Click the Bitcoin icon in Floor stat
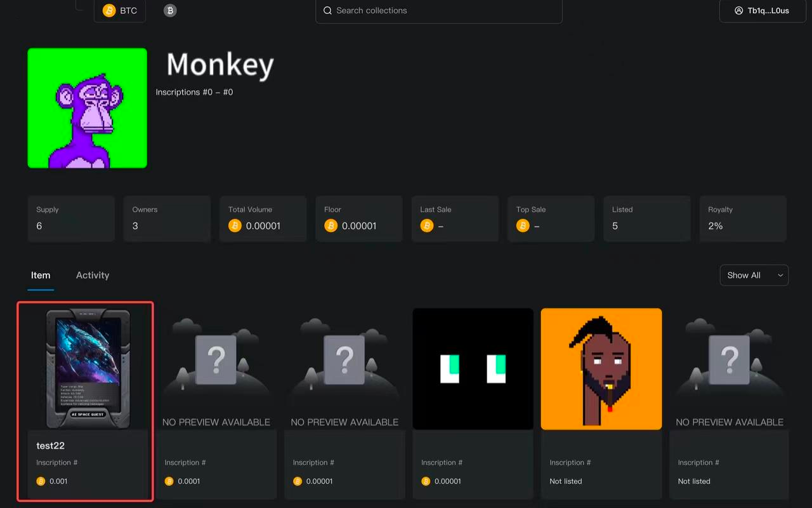Viewport: 812px width, 508px height. pyautogui.click(x=331, y=226)
